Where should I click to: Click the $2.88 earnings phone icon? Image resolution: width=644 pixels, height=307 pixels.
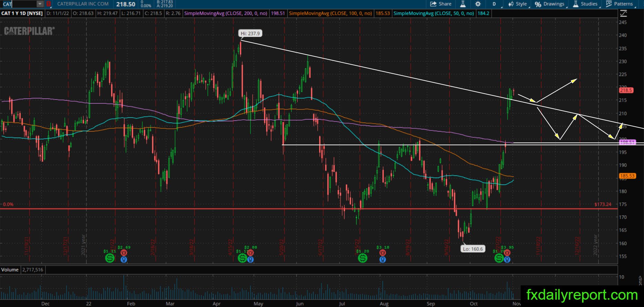(x=251, y=253)
